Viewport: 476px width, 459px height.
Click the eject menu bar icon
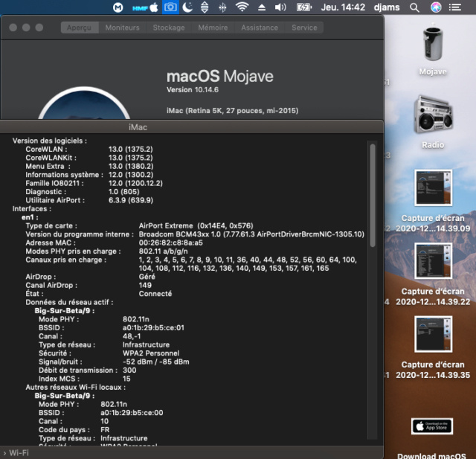pos(262,7)
